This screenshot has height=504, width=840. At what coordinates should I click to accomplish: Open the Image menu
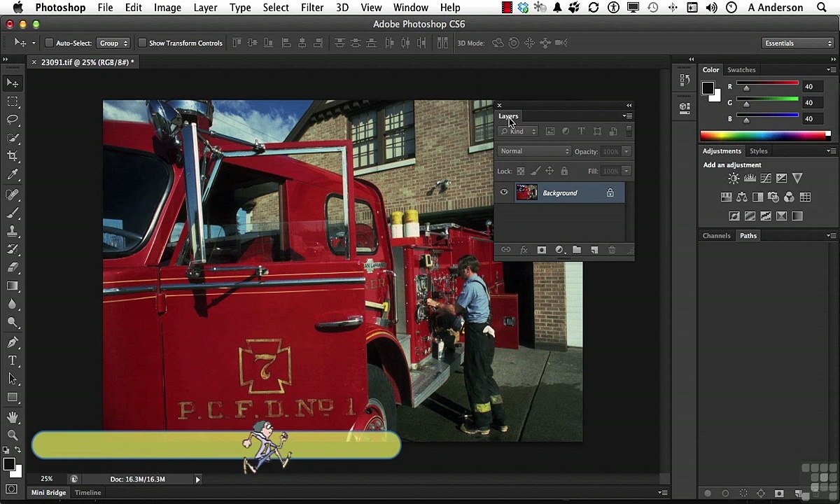pos(167,8)
